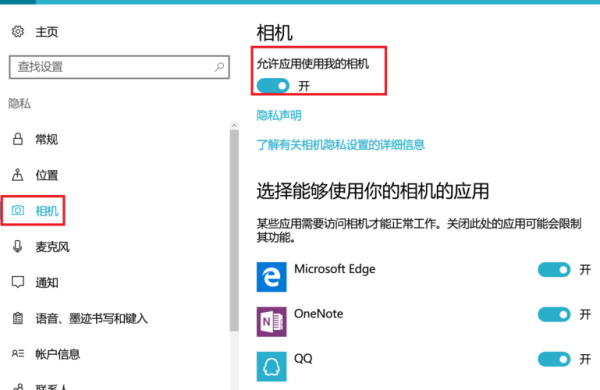The width and height of the screenshot is (600, 390).
Task: Click the OneNote app name
Action: point(318,314)
